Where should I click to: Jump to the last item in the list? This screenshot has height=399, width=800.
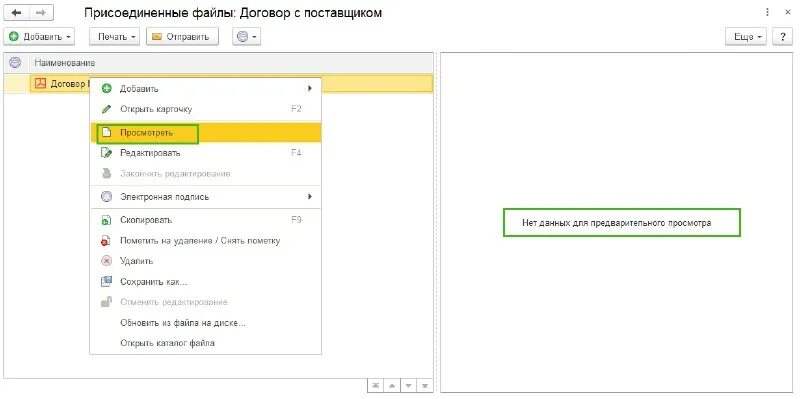click(425, 386)
